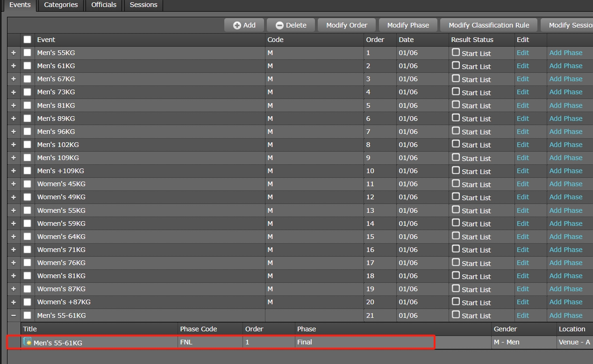Image resolution: width=593 pixels, height=364 pixels.
Task: Collapse the Men's 55-61KG event row
Action: [14, 315]
